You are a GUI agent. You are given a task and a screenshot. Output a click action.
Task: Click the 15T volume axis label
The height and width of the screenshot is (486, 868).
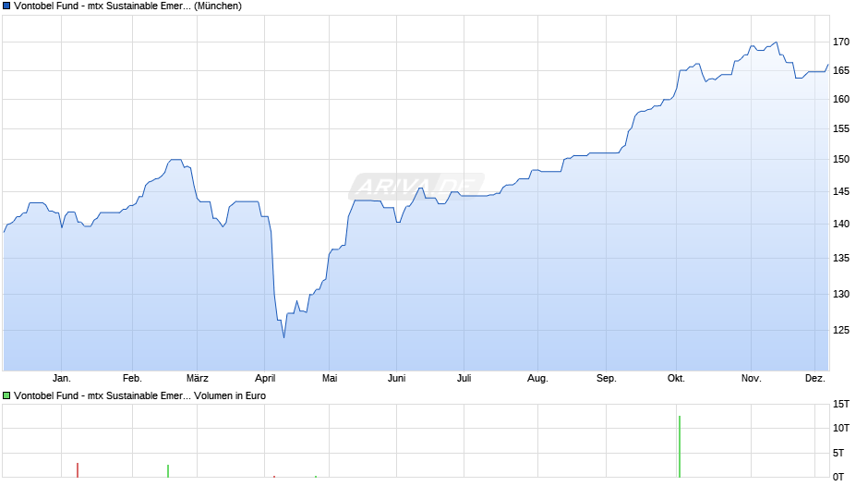[841, 404]
